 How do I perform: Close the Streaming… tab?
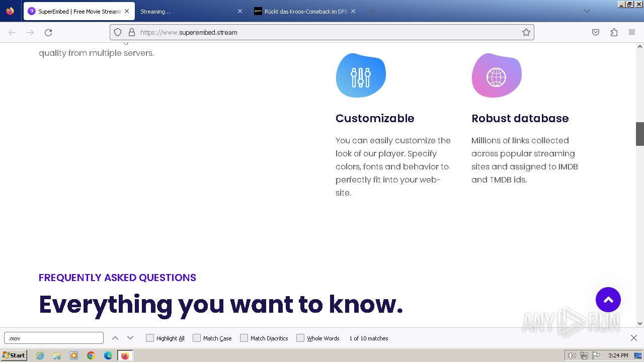239,11
